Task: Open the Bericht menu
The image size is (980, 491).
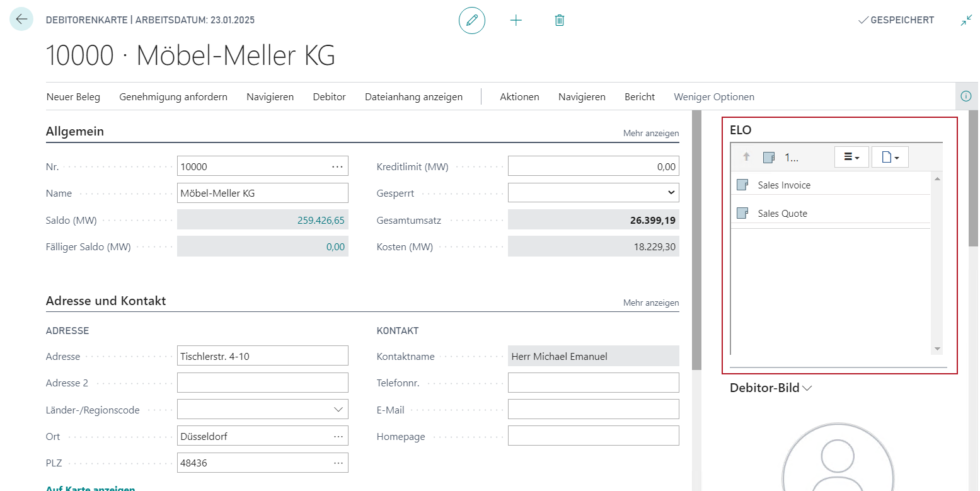Action: [639, 96]
